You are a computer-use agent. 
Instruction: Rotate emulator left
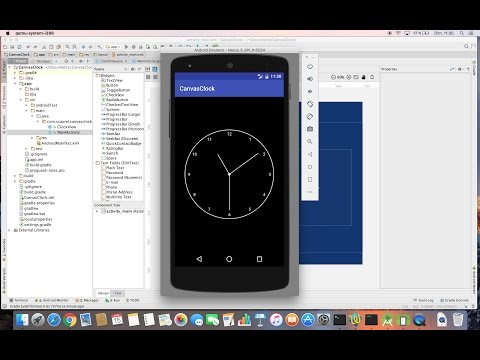coord(310,104)
